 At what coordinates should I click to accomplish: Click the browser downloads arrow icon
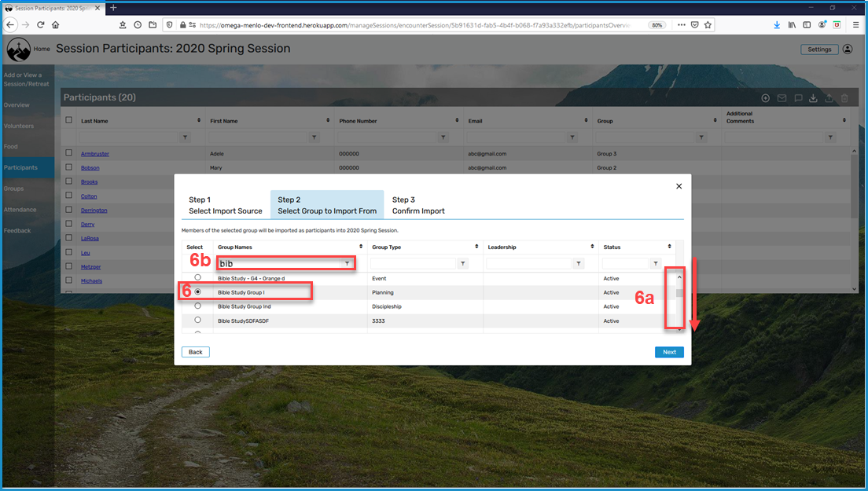777,25
